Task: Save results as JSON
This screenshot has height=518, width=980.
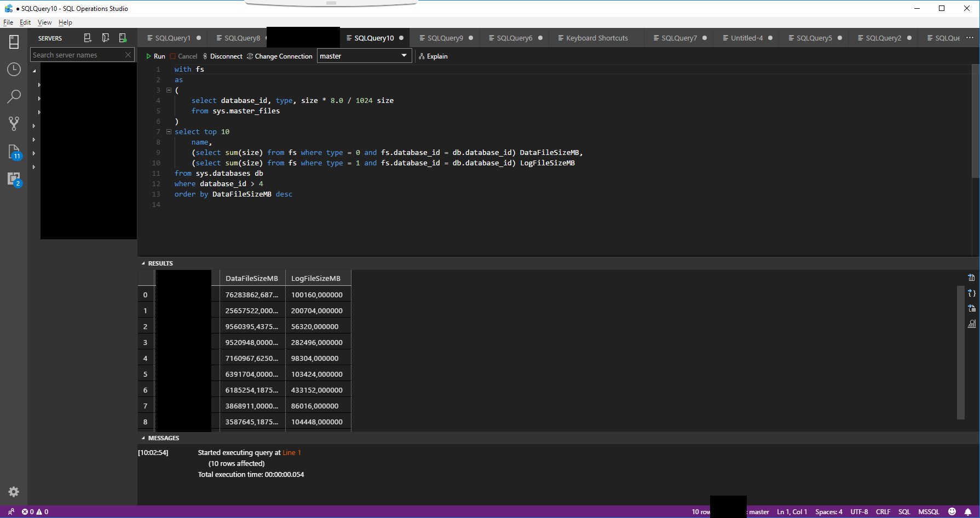Action: [x=971, y=293]
